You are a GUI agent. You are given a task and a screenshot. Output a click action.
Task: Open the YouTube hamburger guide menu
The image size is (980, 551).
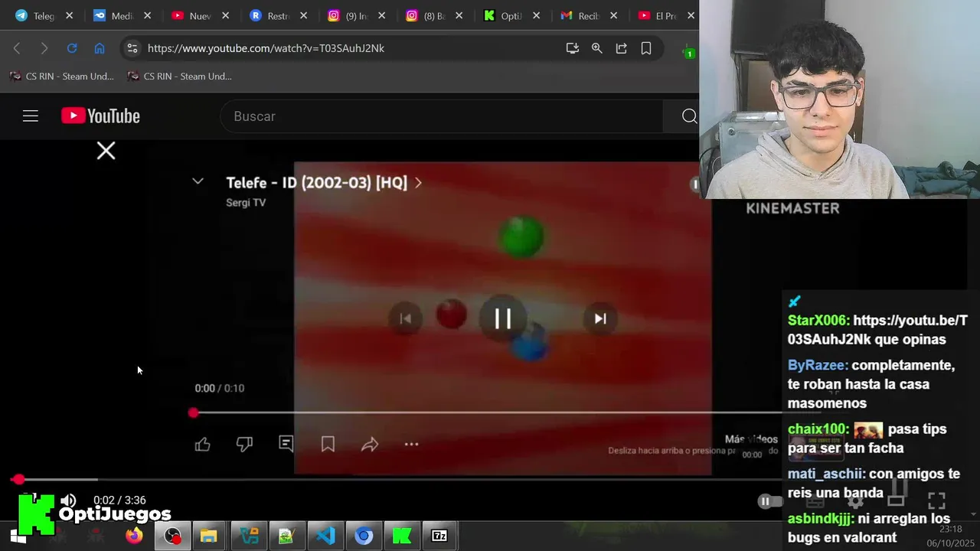tap(31, 116)
